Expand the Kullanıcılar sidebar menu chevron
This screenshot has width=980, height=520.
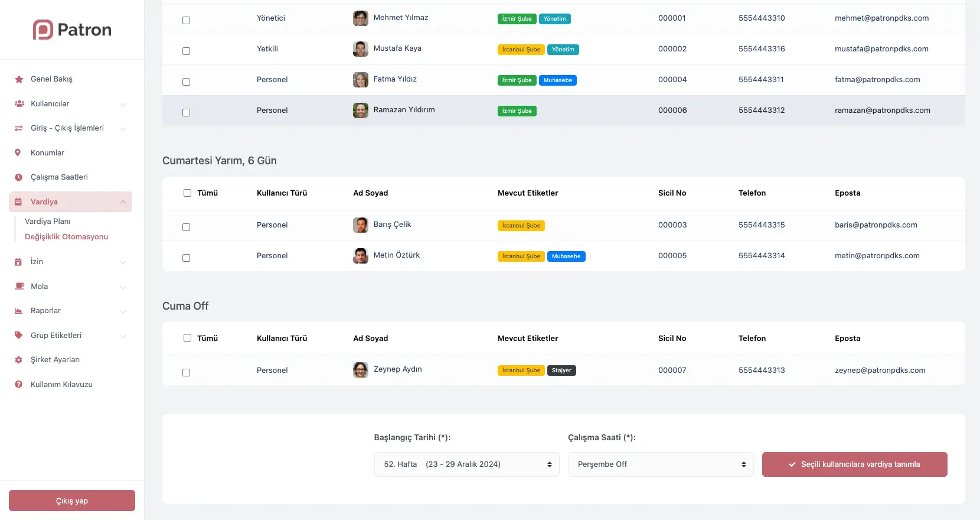(x=123, y=105)
